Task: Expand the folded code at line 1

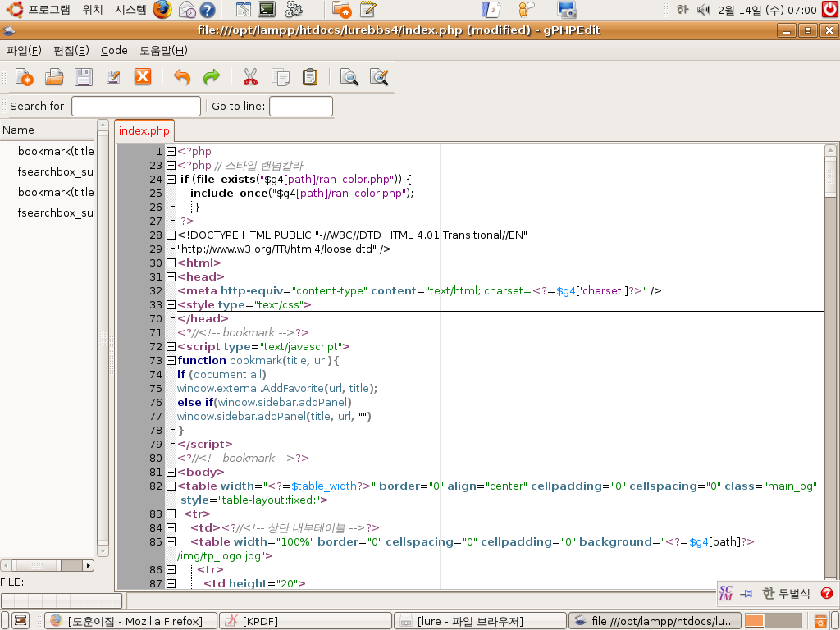Action: (x=171, y=152)
